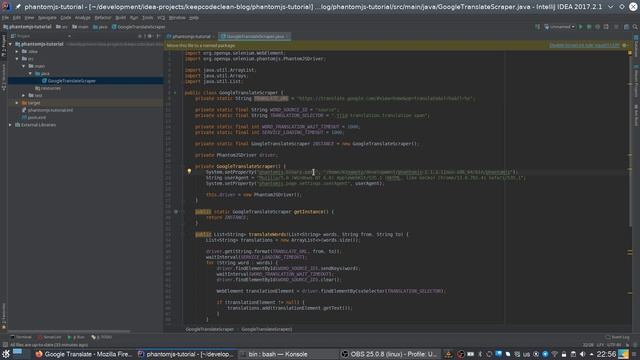Select pom.xml in the project tree

(34, 118)
